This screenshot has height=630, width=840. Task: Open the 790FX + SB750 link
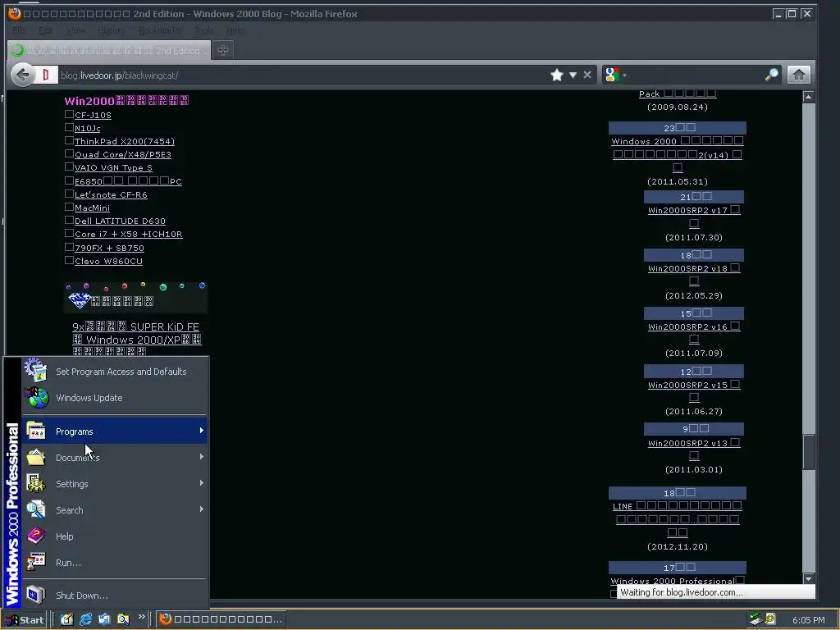[x=109, y=248]
